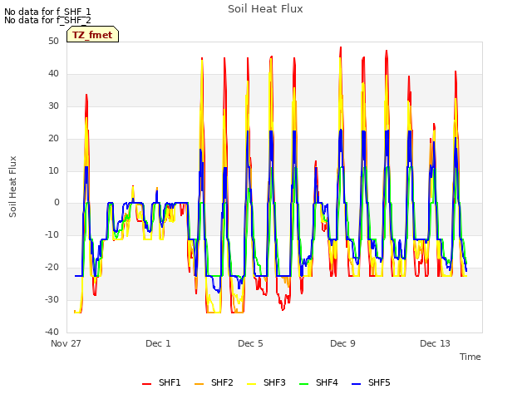
Task: Click the y-axis tick label 20
Action: [53, 138]
